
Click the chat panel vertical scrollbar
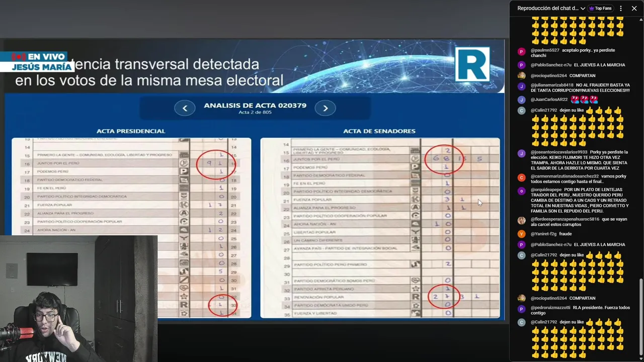click(640, 318)
